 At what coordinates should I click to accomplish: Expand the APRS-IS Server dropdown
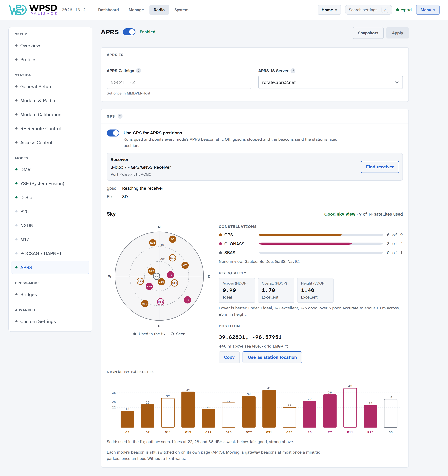[x=330, y=82]
